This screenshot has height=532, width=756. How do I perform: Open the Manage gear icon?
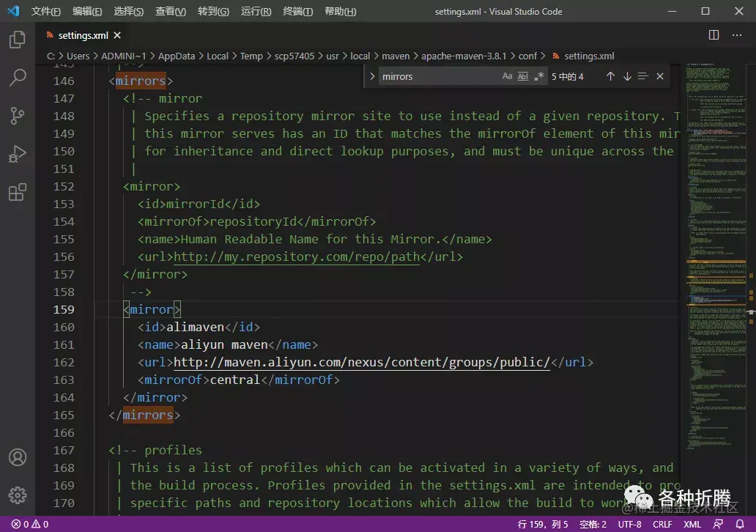[x=18, y=495]
